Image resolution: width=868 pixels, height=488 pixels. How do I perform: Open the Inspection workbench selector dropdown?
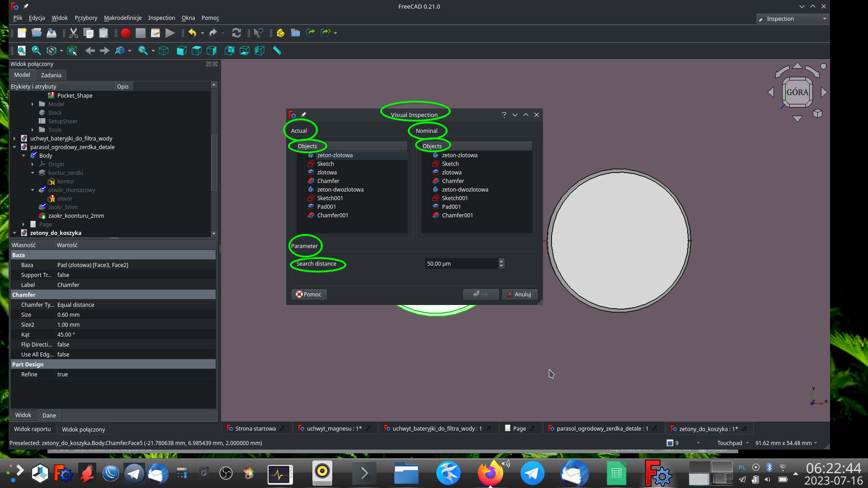click(x=824, y=19)
